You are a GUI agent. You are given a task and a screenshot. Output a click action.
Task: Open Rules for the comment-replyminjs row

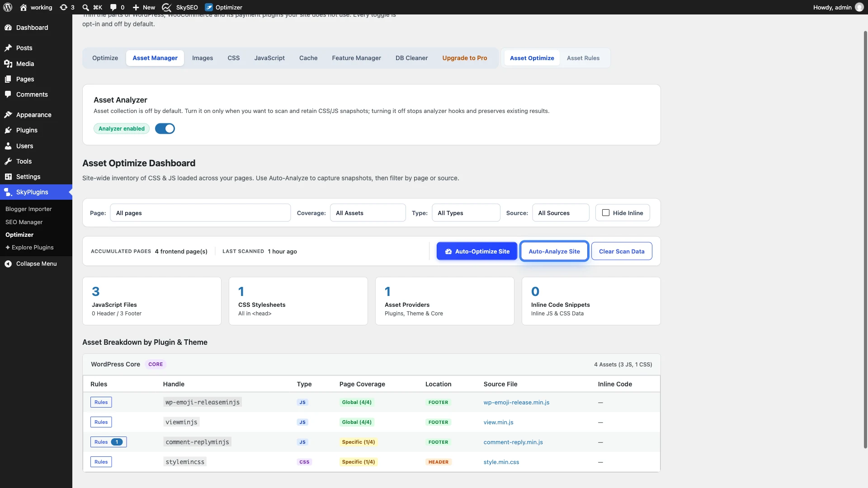click(108, 442)
